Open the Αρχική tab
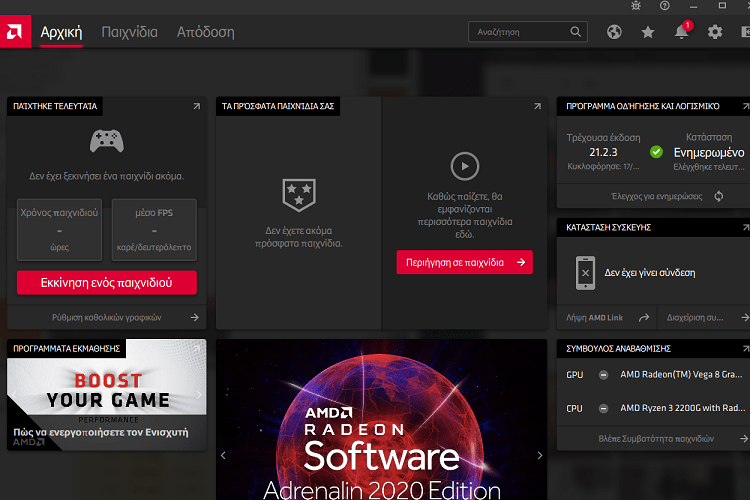Image resolution: width=750 pixels, height=500 pixels. coord(61,32)
